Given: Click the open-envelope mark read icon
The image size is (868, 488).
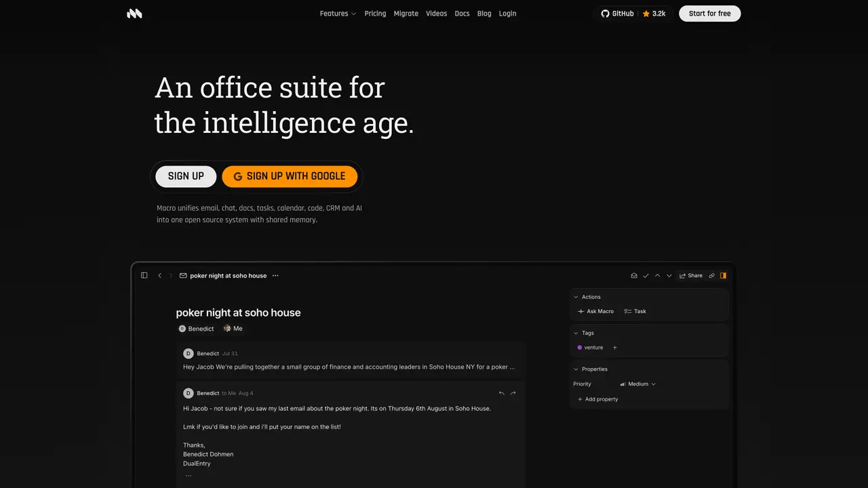Looking at the screenshot, I should coord(634,276).
